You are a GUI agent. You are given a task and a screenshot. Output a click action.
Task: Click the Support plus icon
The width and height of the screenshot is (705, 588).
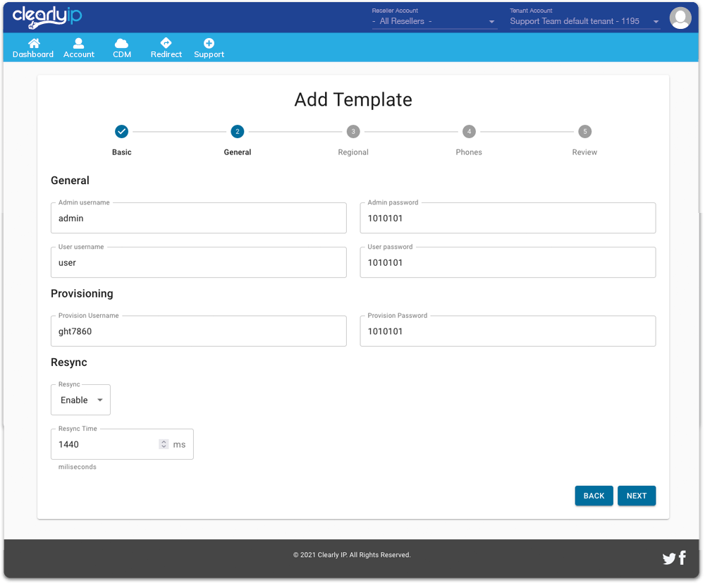209,44
